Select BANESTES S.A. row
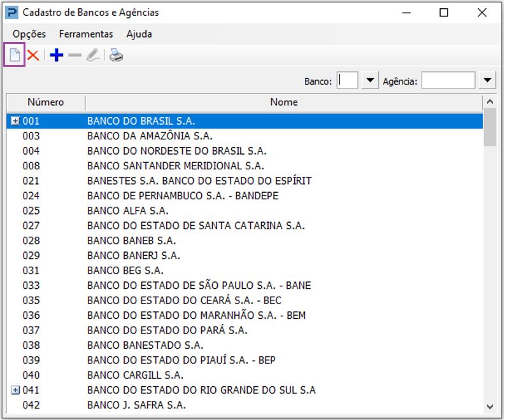Screen dimensions: 505x420 [245, 181]
